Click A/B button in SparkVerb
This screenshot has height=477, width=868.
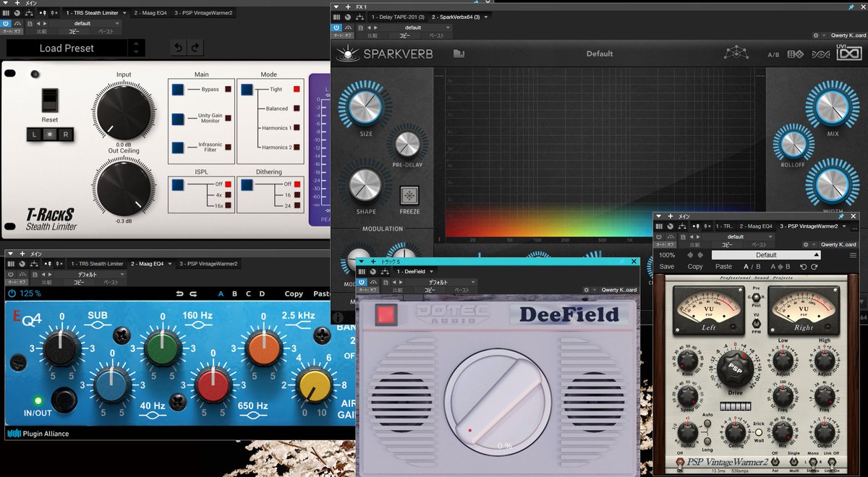point(773,54)
